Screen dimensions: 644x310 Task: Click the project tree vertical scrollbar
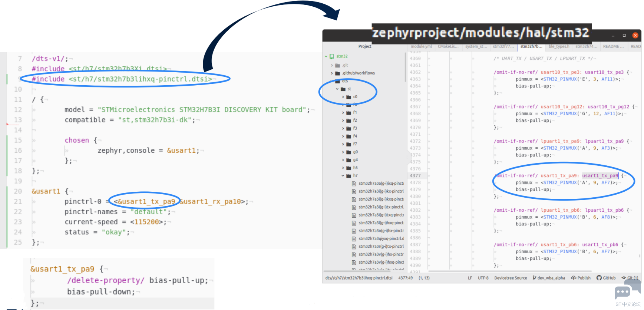pyautogui.click(x=405, y=67)
